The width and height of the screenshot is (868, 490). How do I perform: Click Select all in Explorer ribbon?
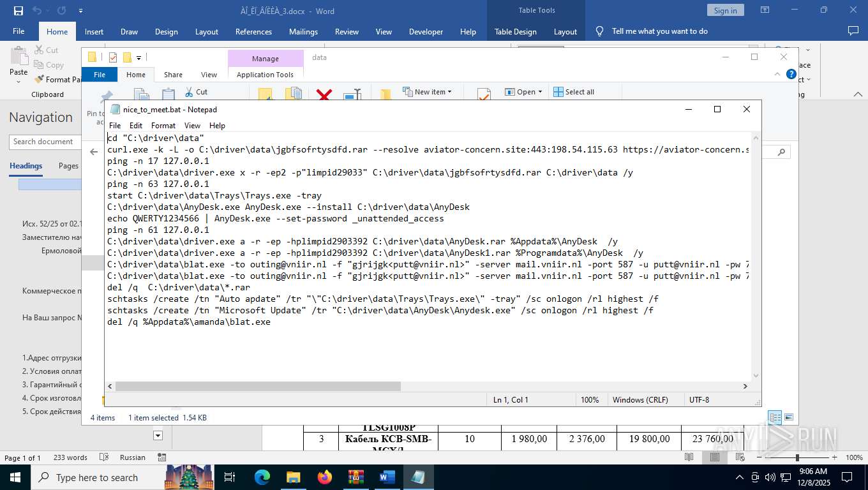[x=574, y=92]
